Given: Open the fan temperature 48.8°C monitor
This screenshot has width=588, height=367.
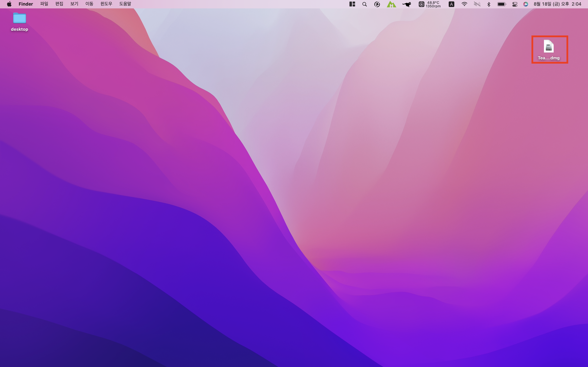Looking at the screenshot, I should (x=429, y=4).
